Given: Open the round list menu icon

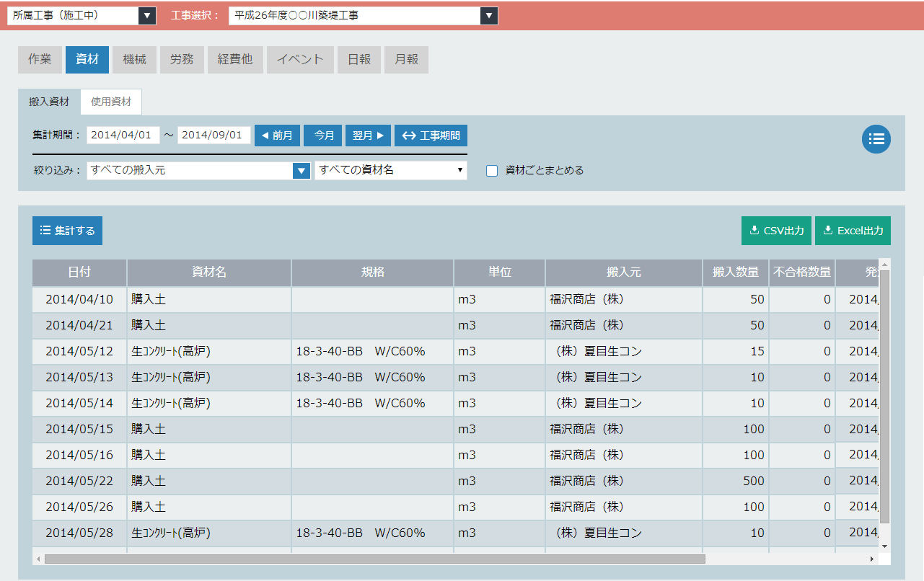Looking at the screenshot, I should pos(876,139).
